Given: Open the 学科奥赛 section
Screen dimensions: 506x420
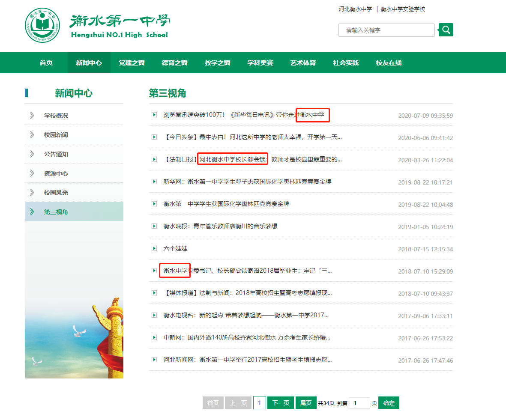Looking at the screenshot, I should click(x=260, y=63).
